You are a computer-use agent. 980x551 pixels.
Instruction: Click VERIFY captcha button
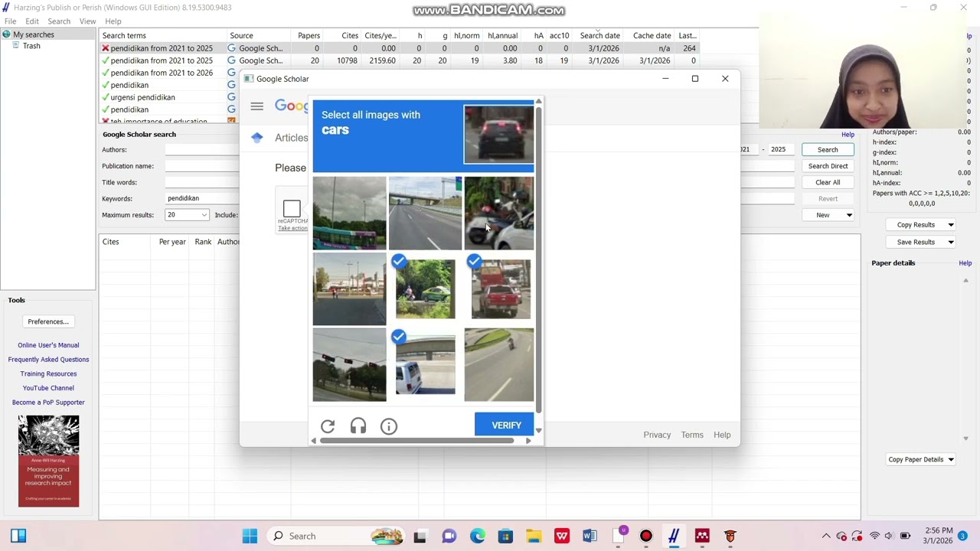(x=506, y=425)
